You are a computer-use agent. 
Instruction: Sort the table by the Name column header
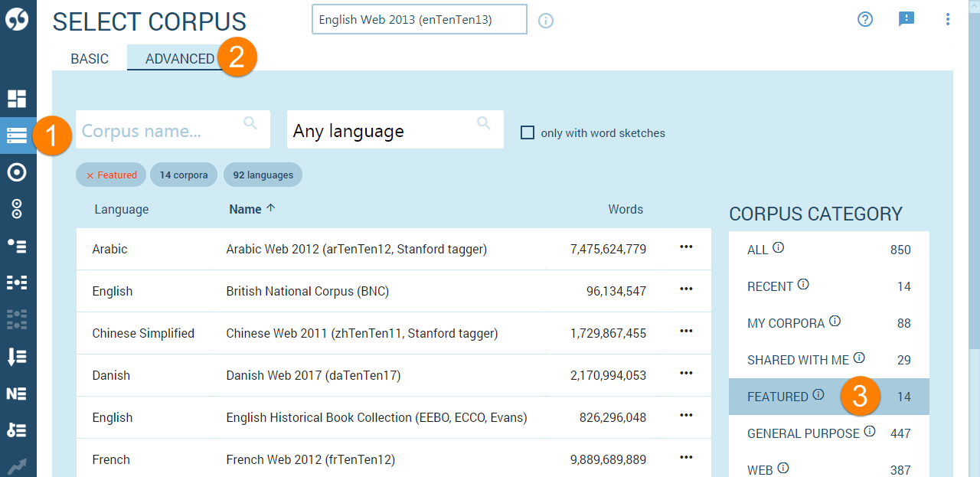click(245, 209)
